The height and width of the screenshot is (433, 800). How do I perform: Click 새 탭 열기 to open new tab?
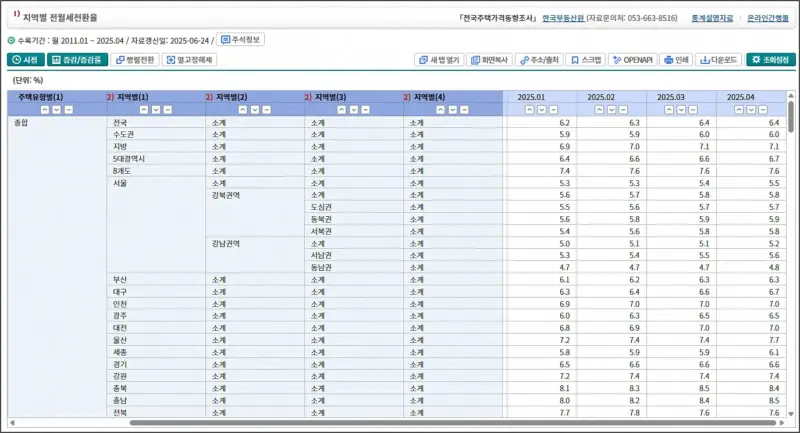click(440, 60)
